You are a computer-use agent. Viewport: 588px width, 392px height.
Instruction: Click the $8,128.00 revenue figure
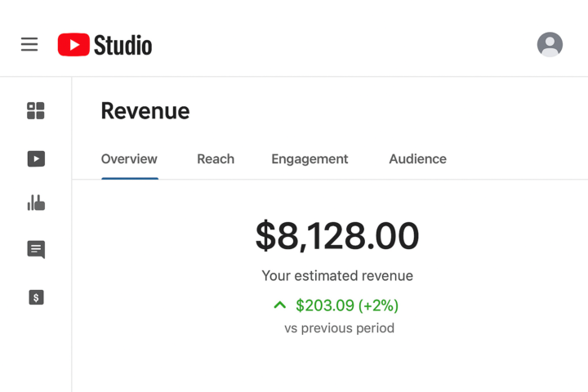(x=337, y=236)
